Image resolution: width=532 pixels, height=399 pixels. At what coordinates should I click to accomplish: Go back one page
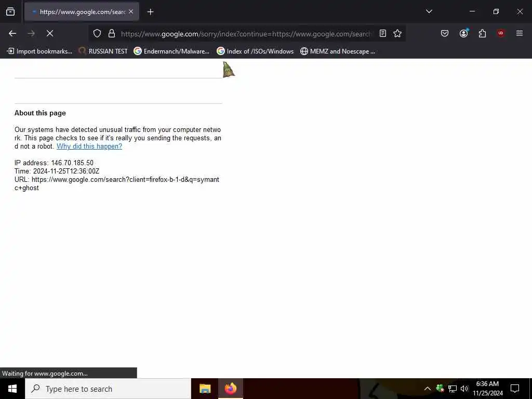12,33
